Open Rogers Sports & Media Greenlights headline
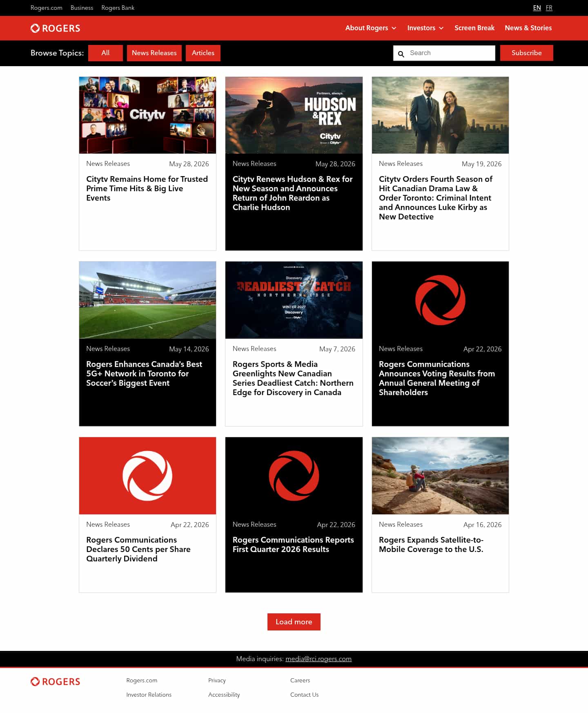 point(293,378)
